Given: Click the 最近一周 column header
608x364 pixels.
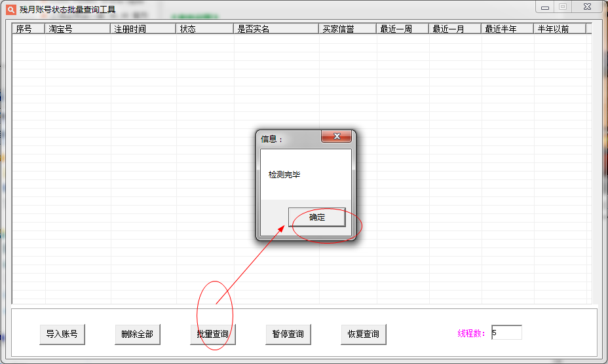Looking at the screenshot, I should [x=402, y=29].
